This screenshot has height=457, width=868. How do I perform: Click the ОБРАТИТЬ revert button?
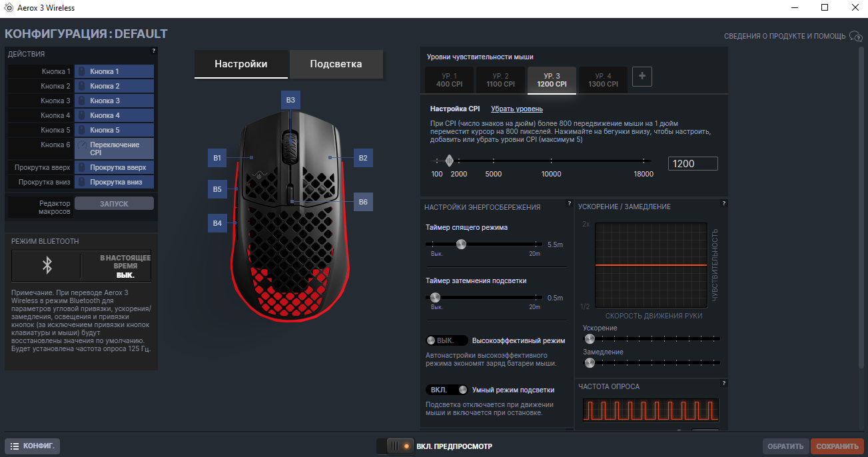pos(785,446)
